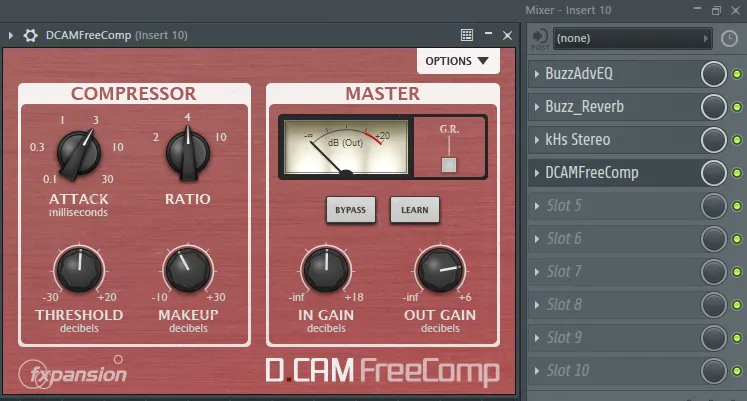Click the Slot 6 mix level knob
Image resolution: width=747 pixels, height=401 pixels.
(713, 239)
